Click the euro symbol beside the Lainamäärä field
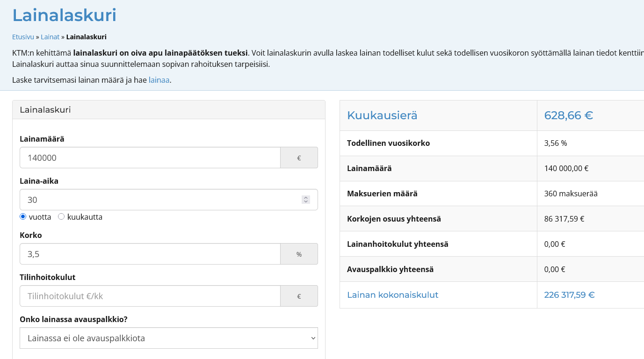Image resolution: width=644 pixels, height=359 pixels. [299, 158]
